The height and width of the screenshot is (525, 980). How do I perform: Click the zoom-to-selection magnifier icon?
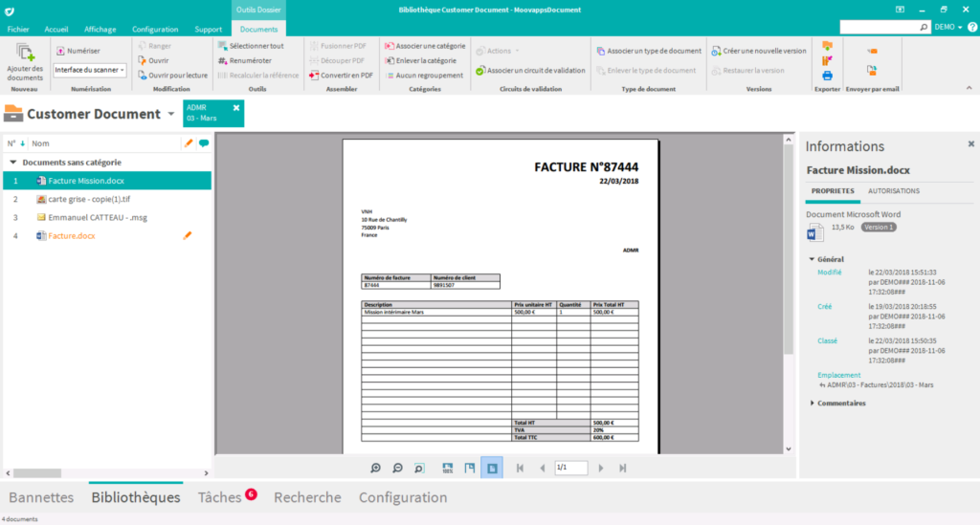(x=419, y=468)
